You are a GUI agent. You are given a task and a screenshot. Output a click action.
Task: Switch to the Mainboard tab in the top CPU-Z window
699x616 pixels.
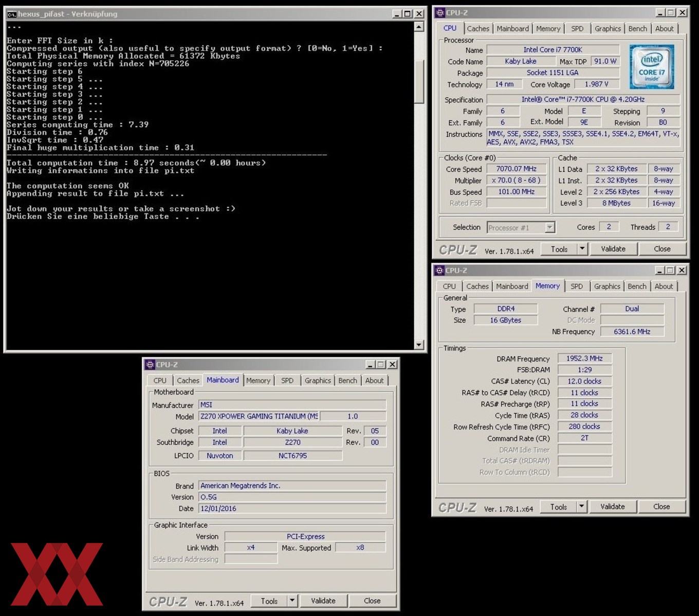[x=512, y=29]
